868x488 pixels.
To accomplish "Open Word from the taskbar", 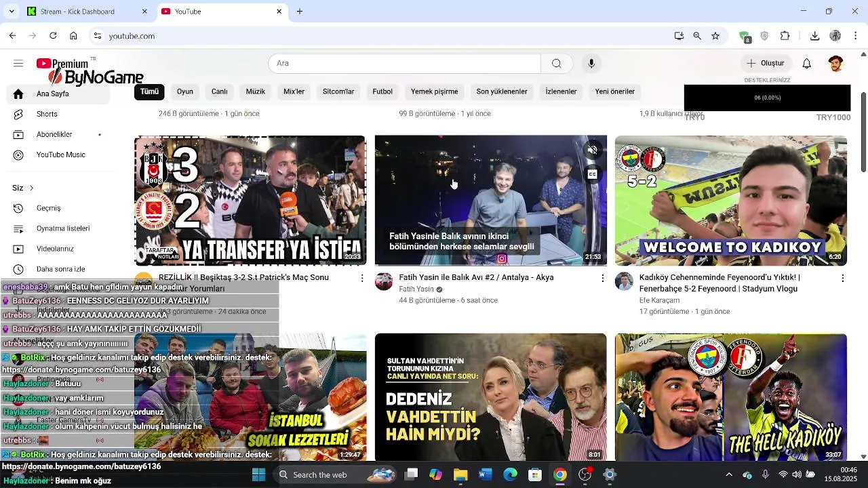I will (485, 474).
